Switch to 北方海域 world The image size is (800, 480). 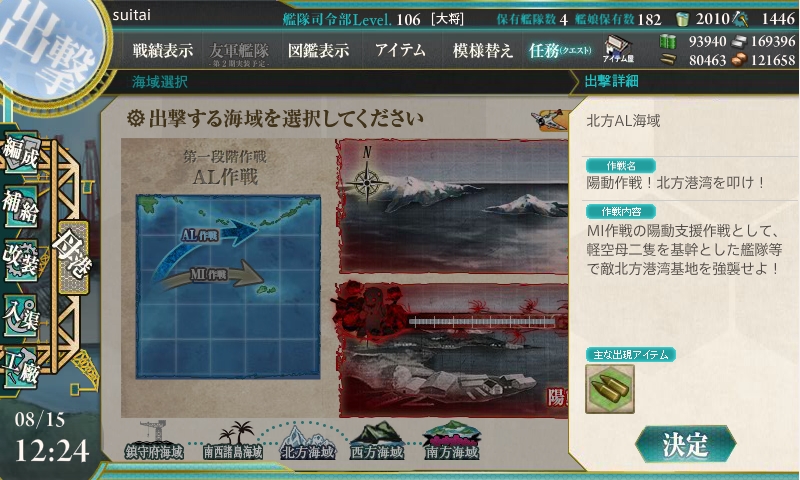click(308, 442)
